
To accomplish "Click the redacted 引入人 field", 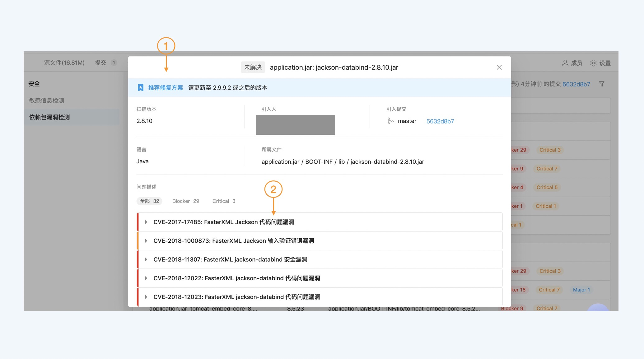I will click(x=296, y=125).
